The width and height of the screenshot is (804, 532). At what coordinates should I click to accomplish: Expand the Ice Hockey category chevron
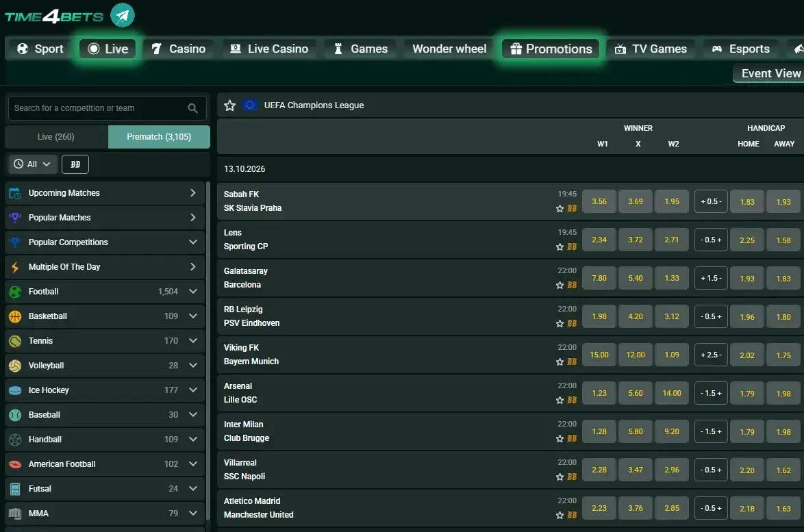pos(193,390)
